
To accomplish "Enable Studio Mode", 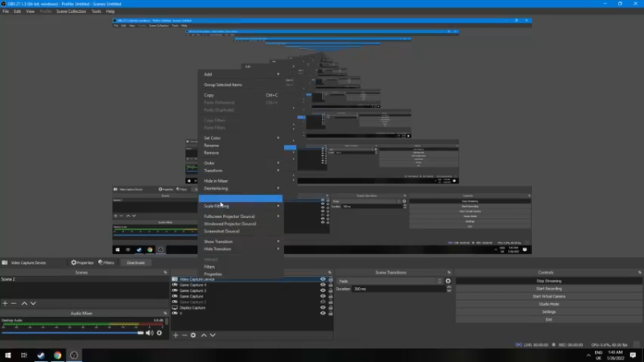I will coord(549,304).
